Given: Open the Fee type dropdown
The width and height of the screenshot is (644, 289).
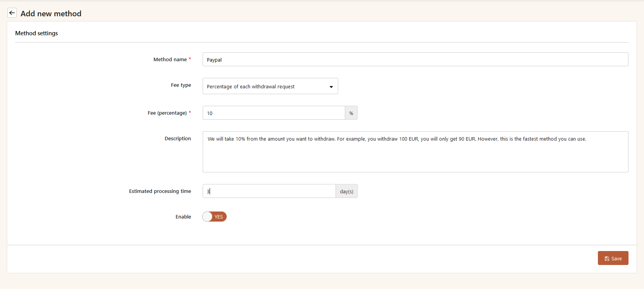Looking at the screenshot, I should click(x=270, y=86).
